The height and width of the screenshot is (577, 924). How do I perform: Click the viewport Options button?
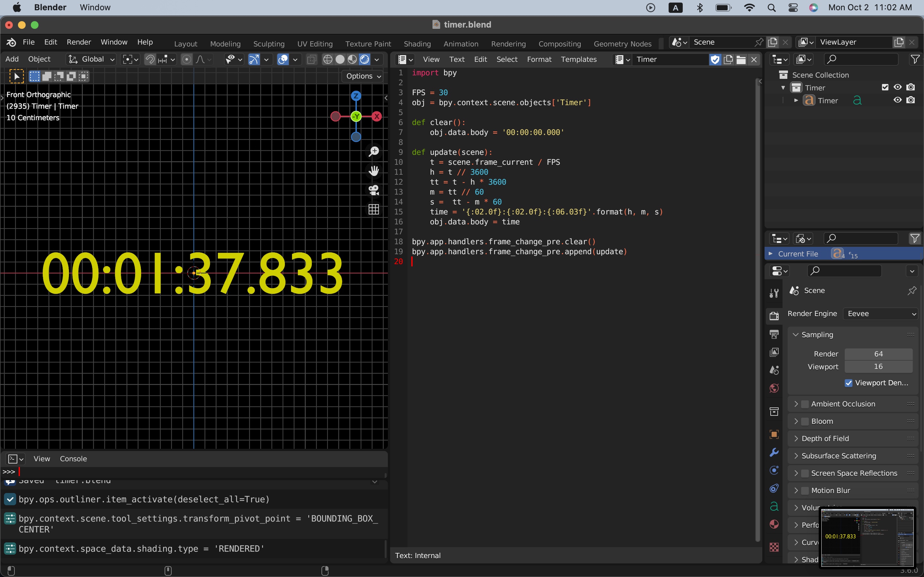click(363, 76)
